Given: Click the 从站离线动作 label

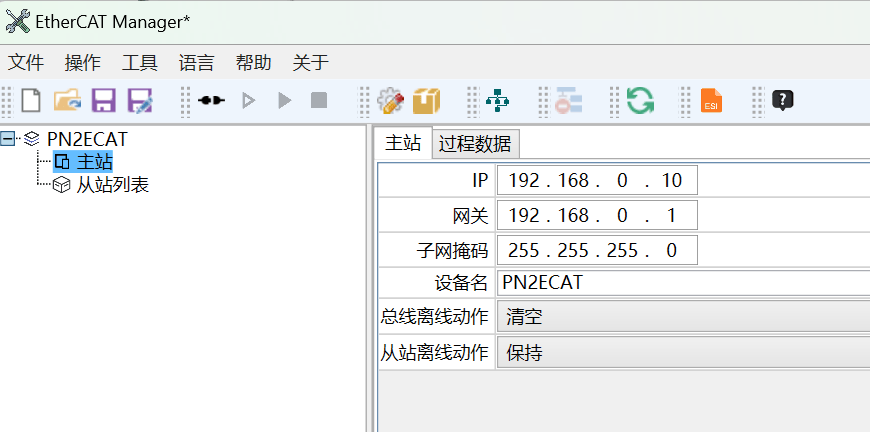Looking at the screenshot, I should point(434,352).
